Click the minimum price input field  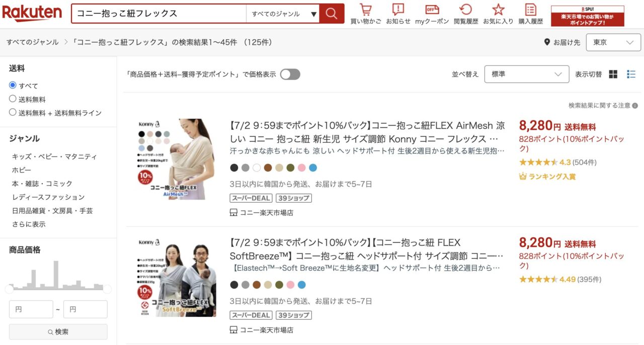(x=31, y=309)
